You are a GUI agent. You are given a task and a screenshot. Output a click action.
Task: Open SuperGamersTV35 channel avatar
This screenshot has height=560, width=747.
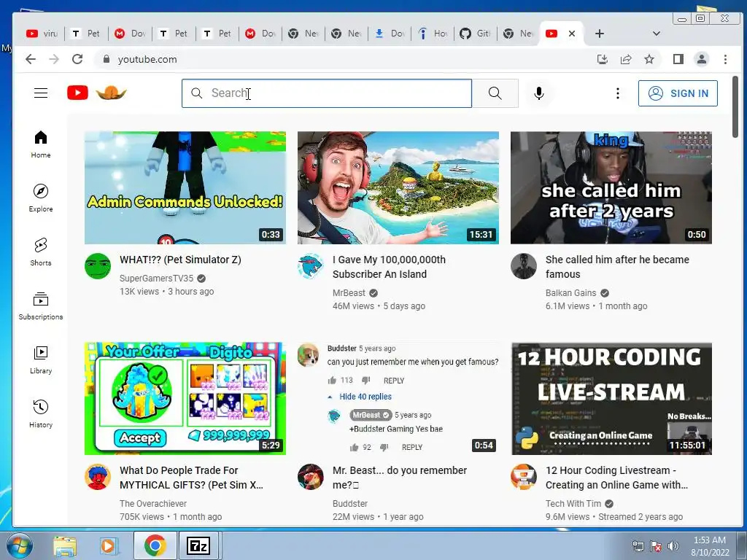point(98,266)
